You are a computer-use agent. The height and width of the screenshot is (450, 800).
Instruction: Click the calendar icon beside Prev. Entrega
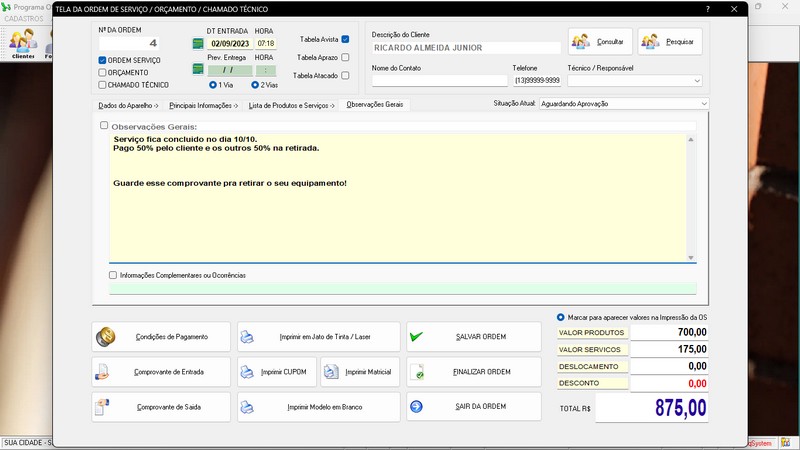[198, 70]
